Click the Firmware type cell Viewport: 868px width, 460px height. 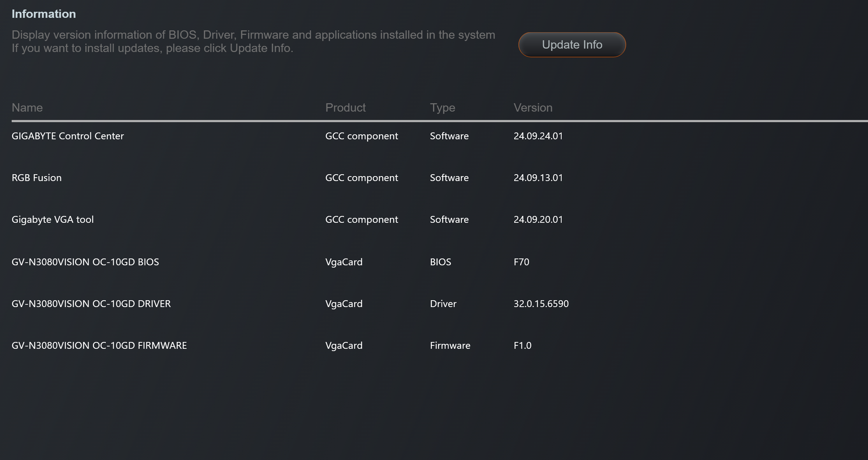(450, 345)
